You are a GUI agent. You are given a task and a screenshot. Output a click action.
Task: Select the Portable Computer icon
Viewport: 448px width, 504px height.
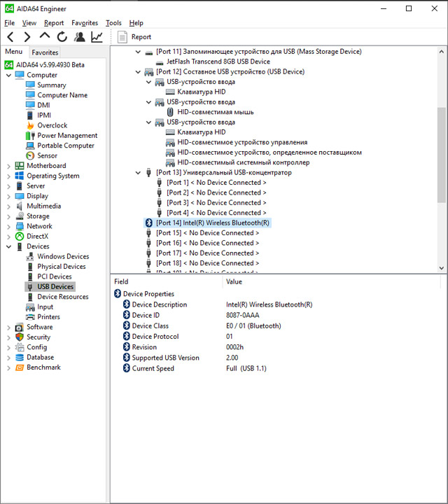[x=30, y=146]
